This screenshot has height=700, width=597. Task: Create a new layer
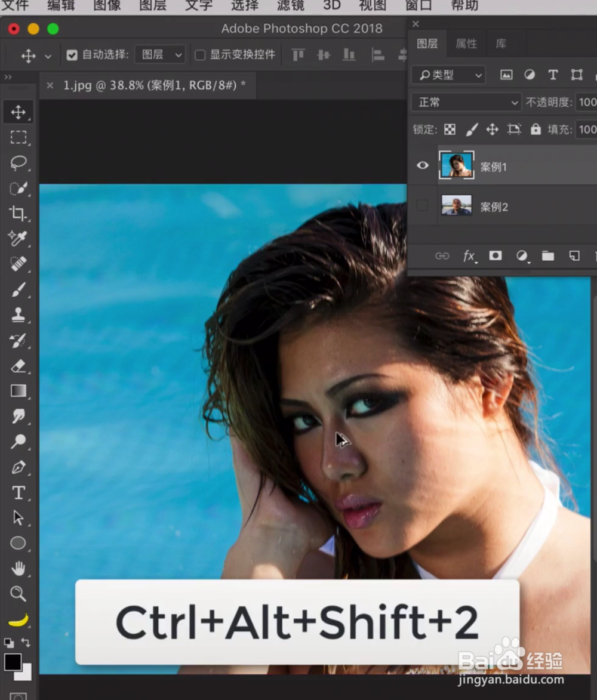(574, 256)
